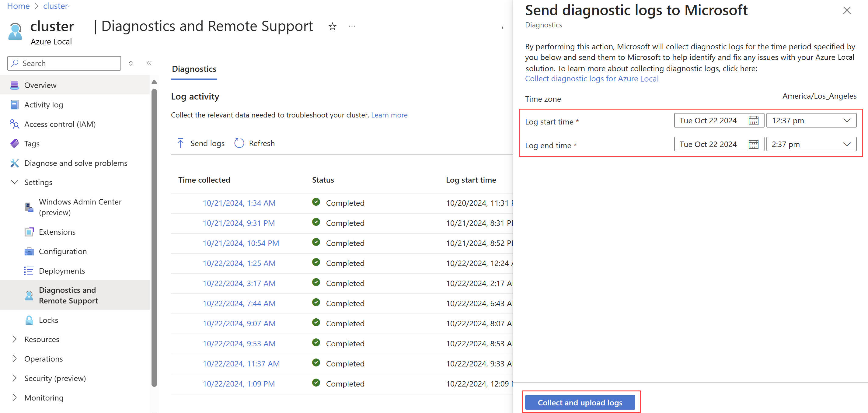
Task: Click the Refresh icon in toolbar
Action: pos(239,143)
